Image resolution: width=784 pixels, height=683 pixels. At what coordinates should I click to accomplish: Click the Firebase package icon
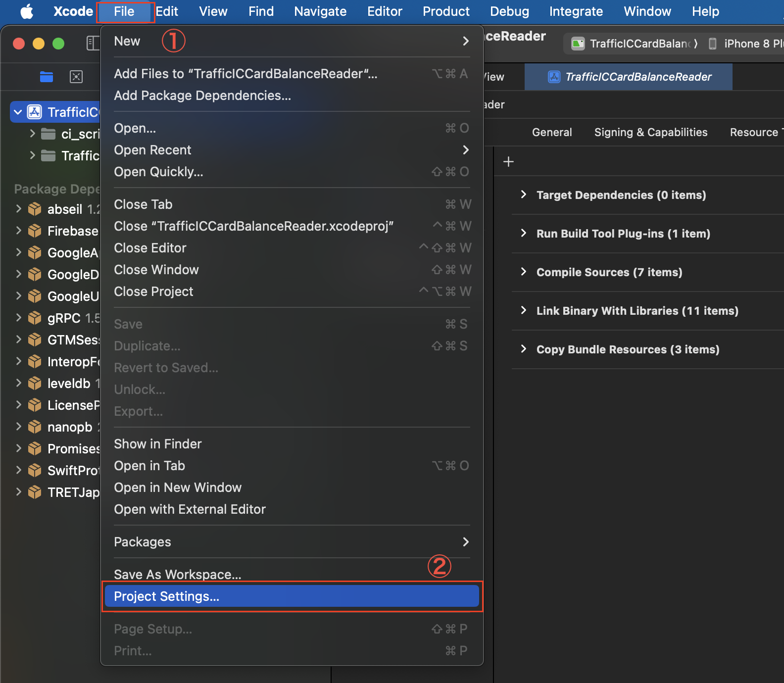pyautogui.click(x=35, y=231)
